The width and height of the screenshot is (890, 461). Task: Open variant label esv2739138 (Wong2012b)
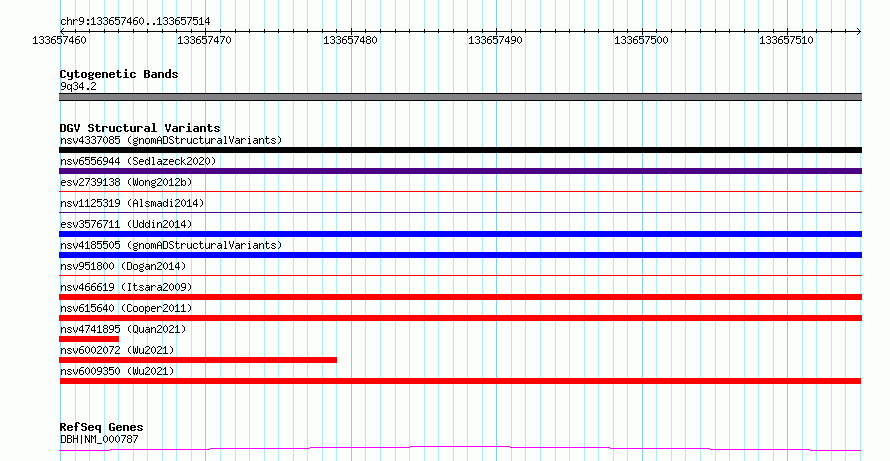click(126, 182)
